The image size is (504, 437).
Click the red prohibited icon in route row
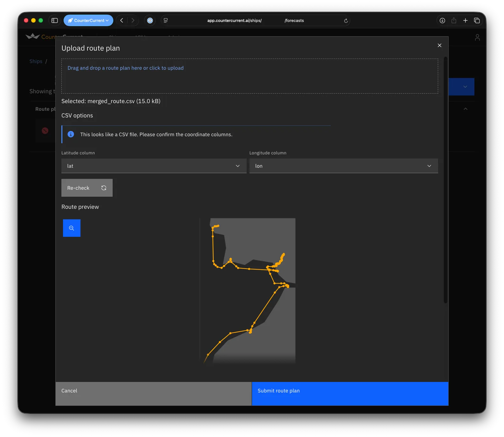tap(45, 130)
